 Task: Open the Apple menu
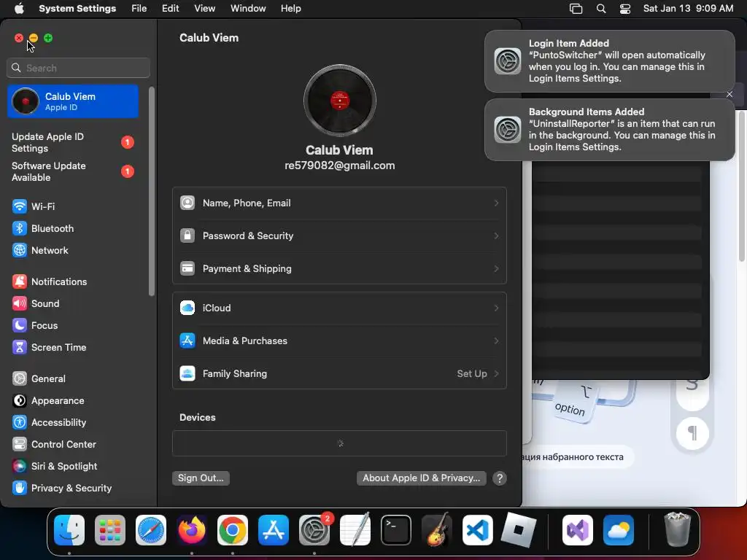click(19, 9)
